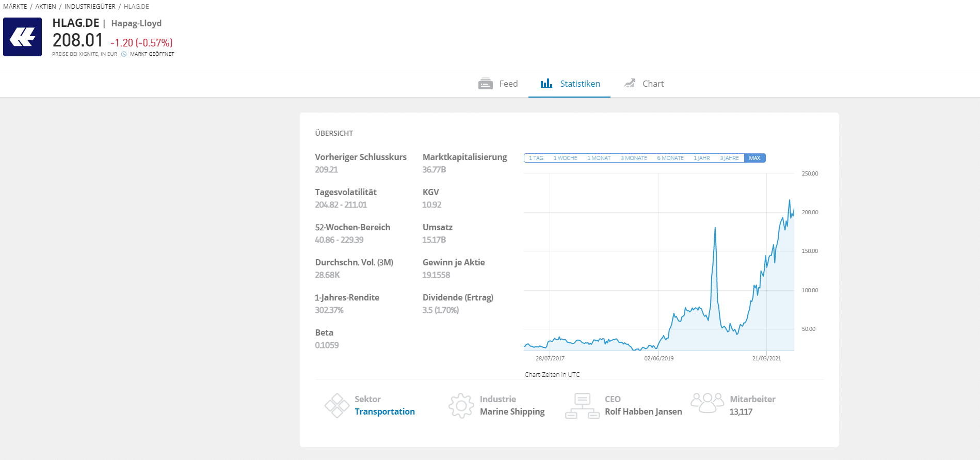Switch to the Statistiken tab
The image size is (980, 460).
pos(570,84)
